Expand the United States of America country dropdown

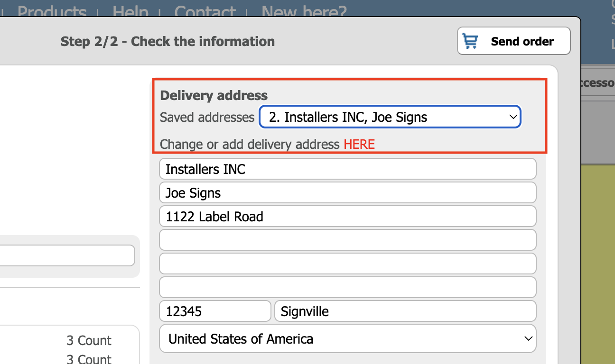pos(348,338)
